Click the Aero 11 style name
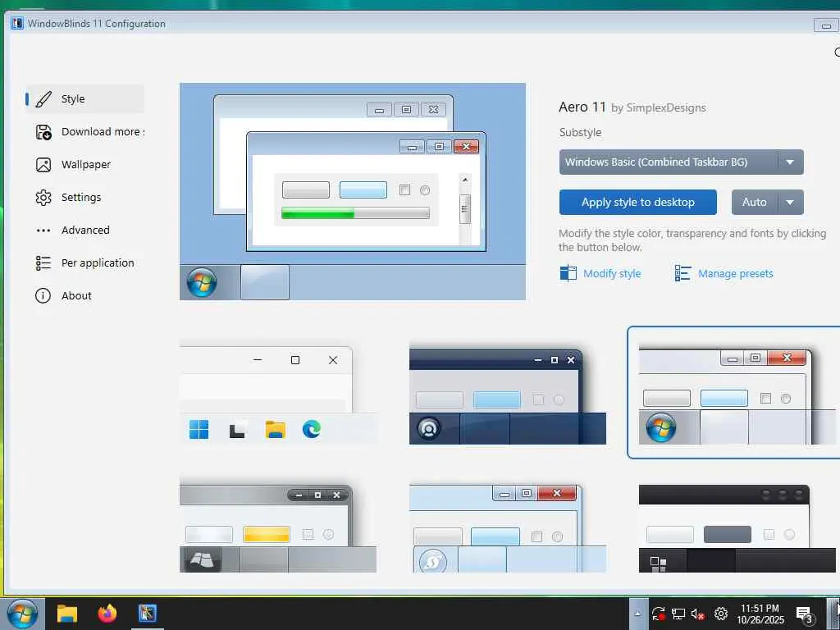 point(582,107)
